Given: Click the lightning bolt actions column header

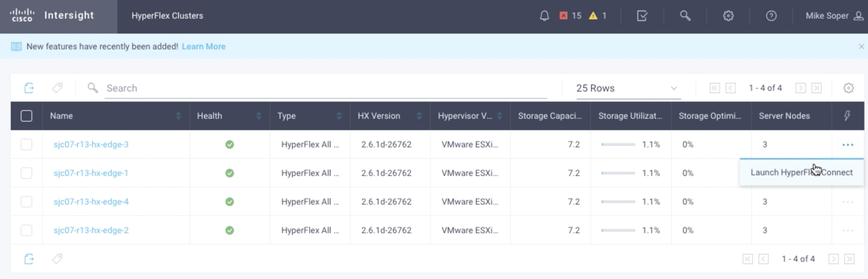Looking at the screenshot, I should [847, 116].
